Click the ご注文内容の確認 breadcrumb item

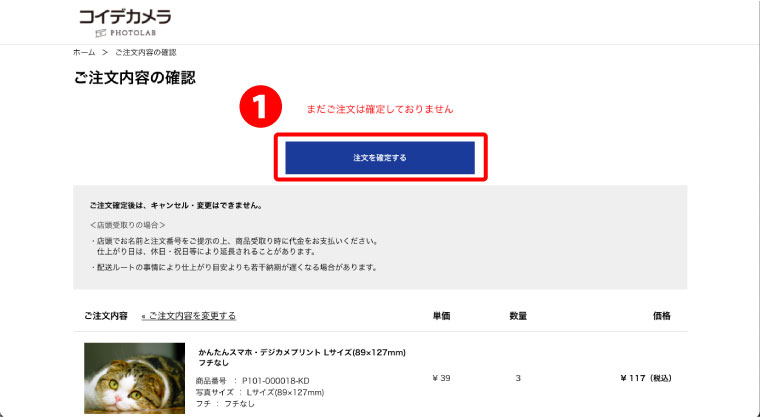145,52
